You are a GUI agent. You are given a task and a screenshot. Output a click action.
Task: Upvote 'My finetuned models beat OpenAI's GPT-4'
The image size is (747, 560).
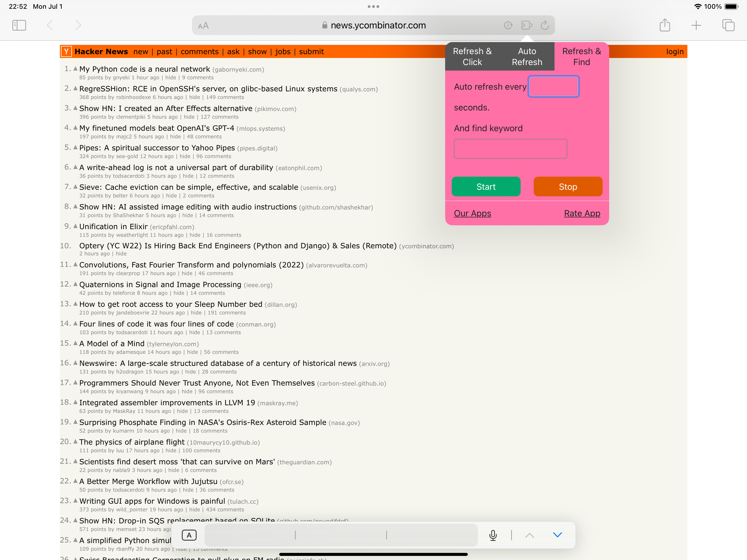point(75,127)
